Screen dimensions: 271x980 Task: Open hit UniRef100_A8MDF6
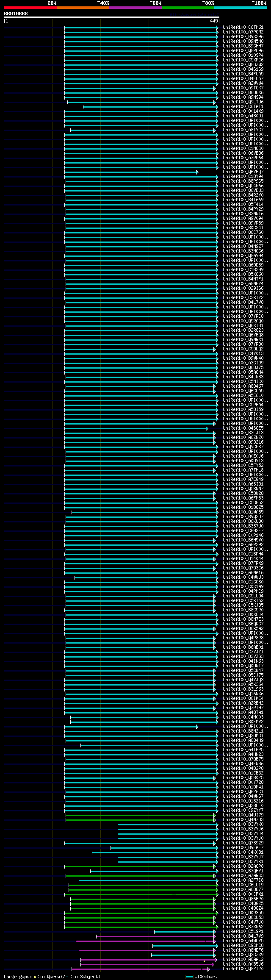(243, 950)
